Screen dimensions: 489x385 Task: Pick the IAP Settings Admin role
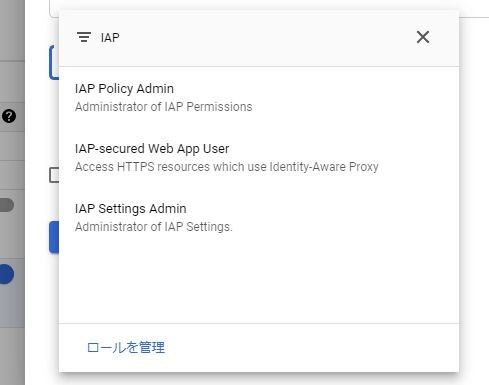[259, 217]
